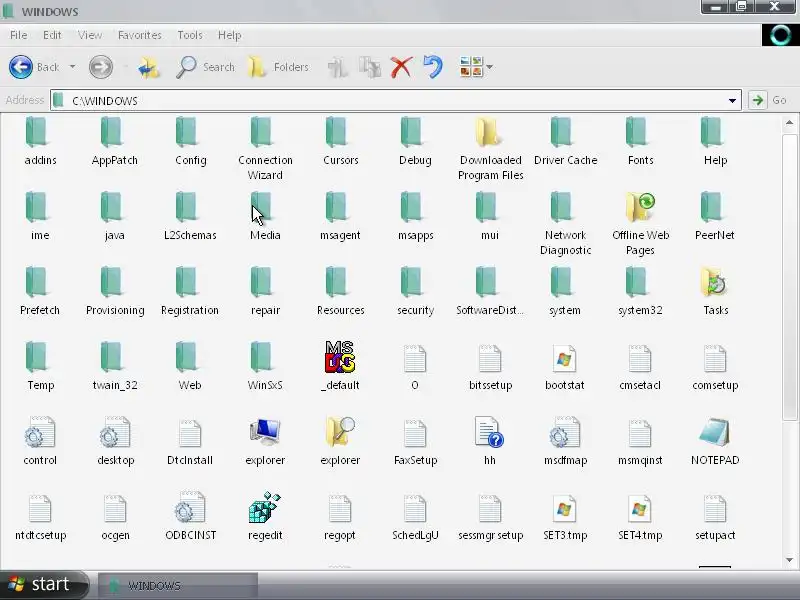Select the Downloaded Program Files folder
Image resolution: width=800 pixels, height=600 pixels.
pos(489,132)
